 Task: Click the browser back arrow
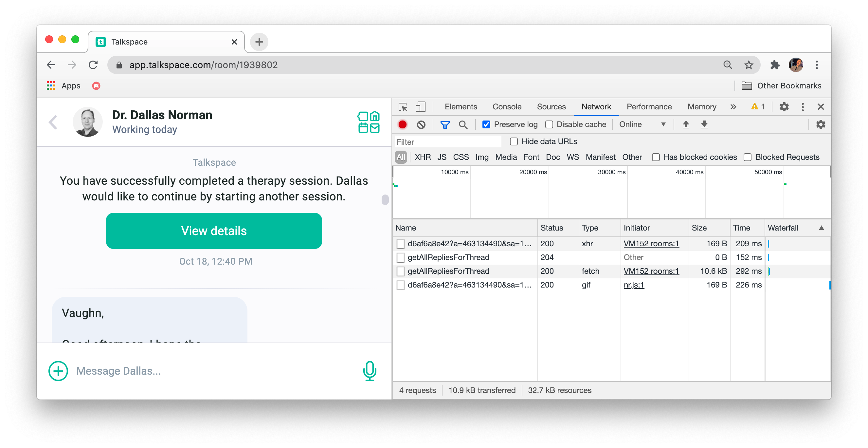(x=51, y=65)
